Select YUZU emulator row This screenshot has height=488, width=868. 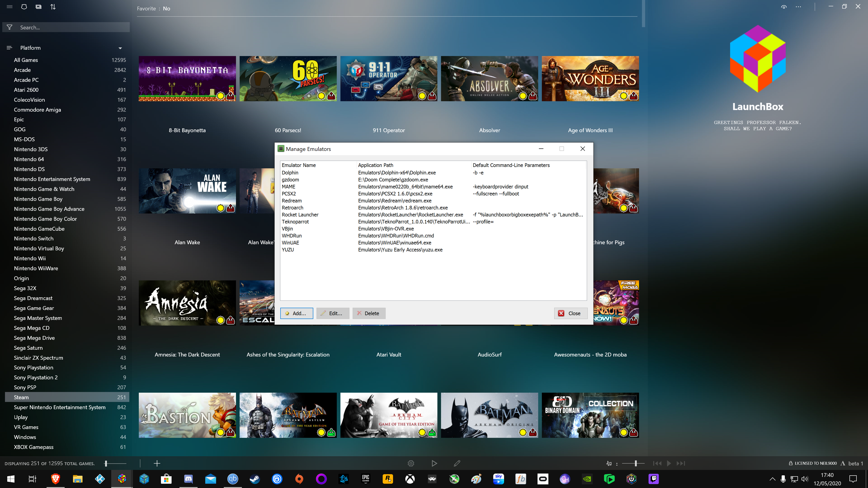pyautogui.click(x=433, y=250)
